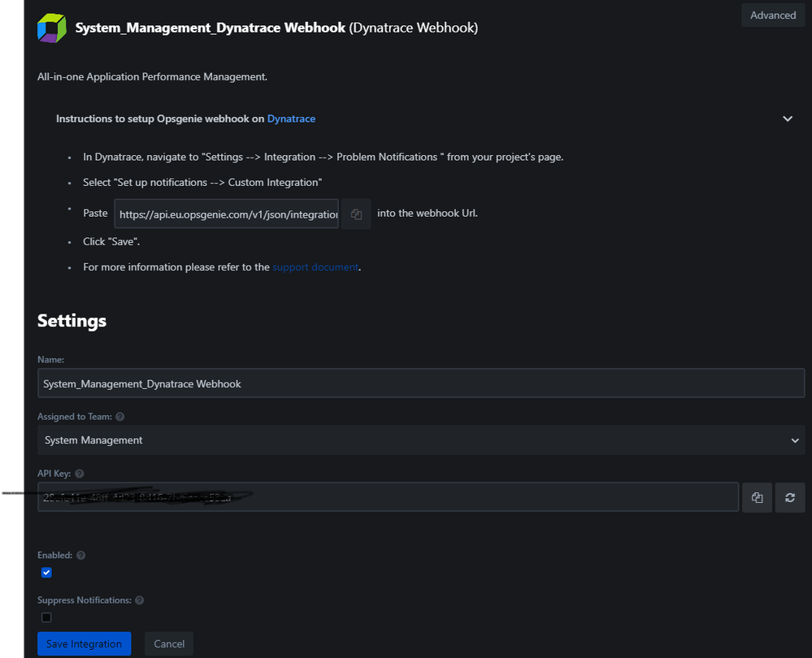Viewport: 812px width, 658px height.
Task: Click the Dynatrace cube logo icon
Action: click(x=52, y=28)
